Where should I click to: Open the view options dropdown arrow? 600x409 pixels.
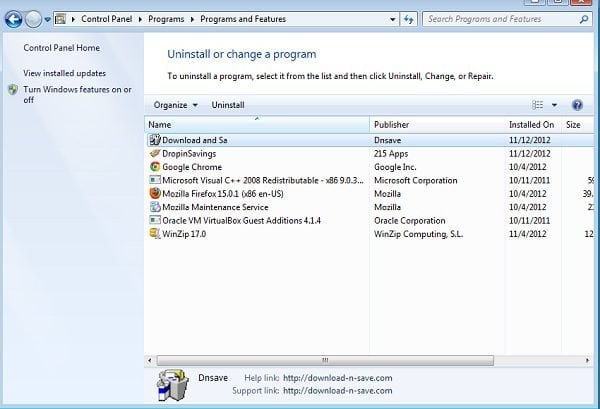(x=554, y=105)
